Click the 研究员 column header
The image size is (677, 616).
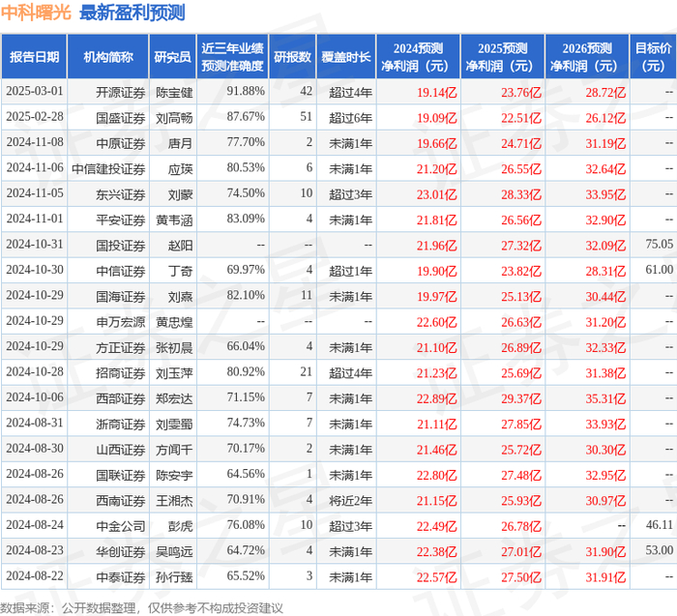(x=173, y=57)
